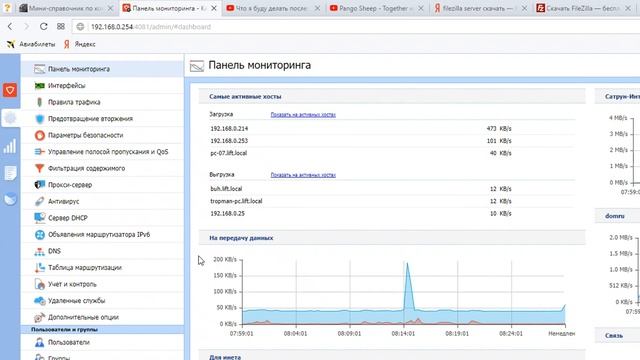Open Фильтрация содержимого section
Image resolution: width=640 pixels, height=360 pixels.
coord(102,168)
